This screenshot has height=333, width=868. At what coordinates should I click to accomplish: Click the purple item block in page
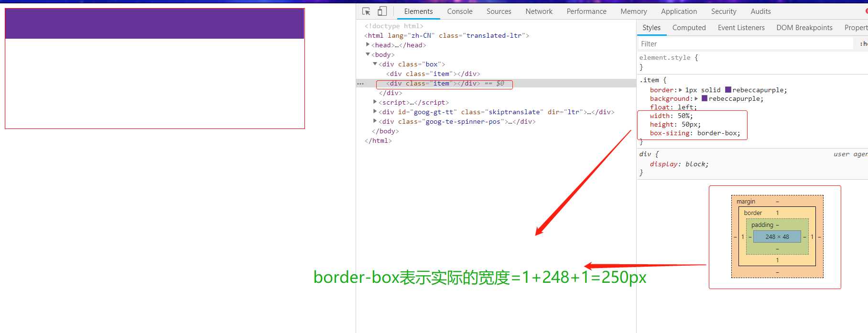pos(155,23)
